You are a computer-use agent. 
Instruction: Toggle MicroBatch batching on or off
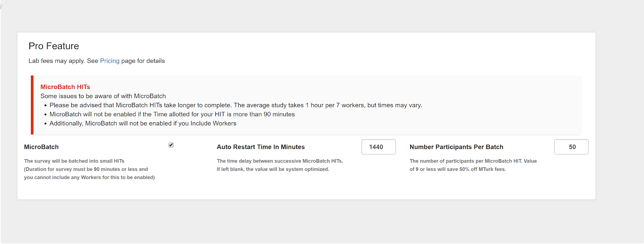point(171,145)
